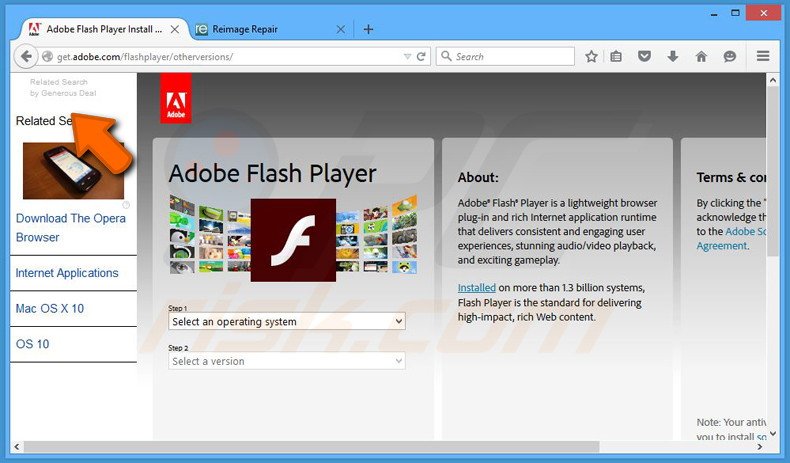
Task: Expand the 'Select a version' dropdown
Action: [x=287, y=361]
